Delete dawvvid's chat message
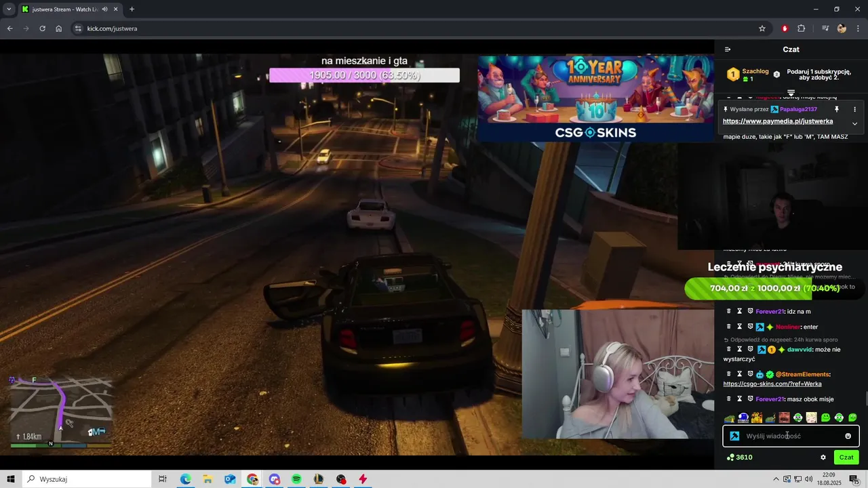Screen dimensions: 868x488 (x=729, y=350)
